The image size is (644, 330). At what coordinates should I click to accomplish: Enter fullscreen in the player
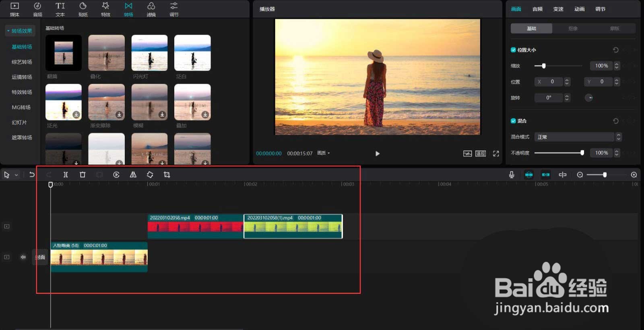(496, 154)
